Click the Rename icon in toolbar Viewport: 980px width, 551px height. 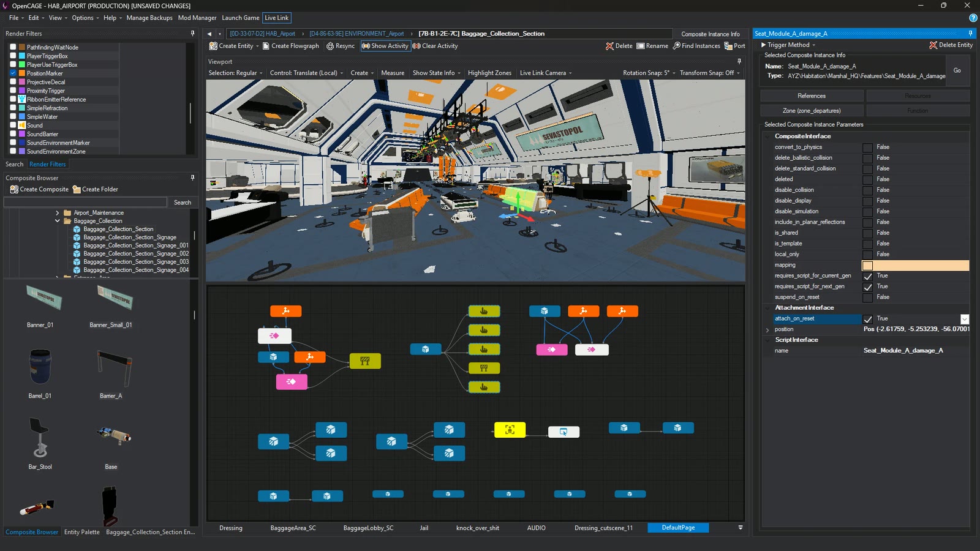641,46
